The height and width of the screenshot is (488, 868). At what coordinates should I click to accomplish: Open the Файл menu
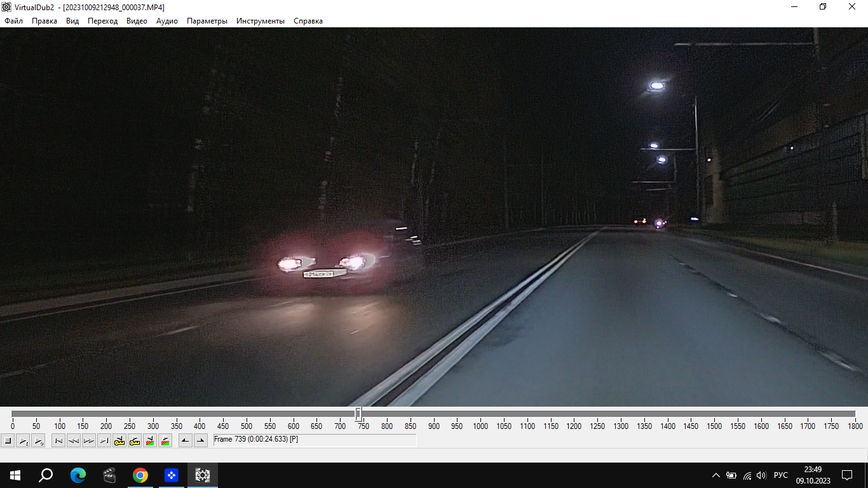13,21
